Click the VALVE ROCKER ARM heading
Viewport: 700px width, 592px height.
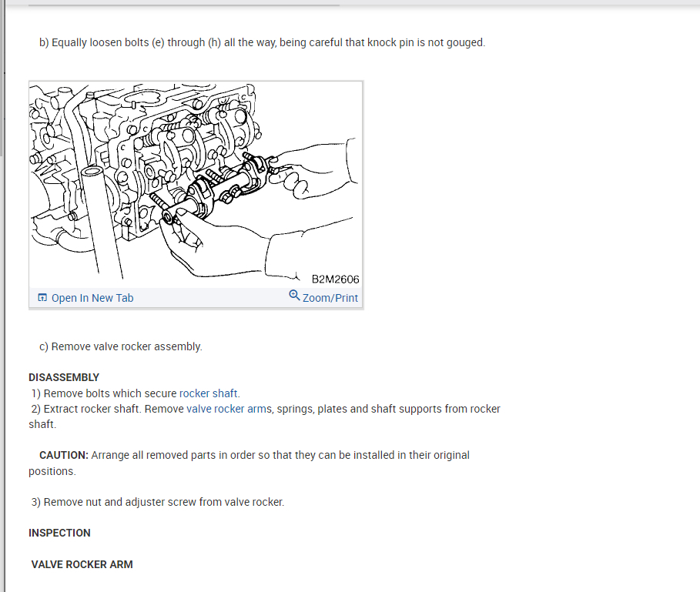point(82,564)
